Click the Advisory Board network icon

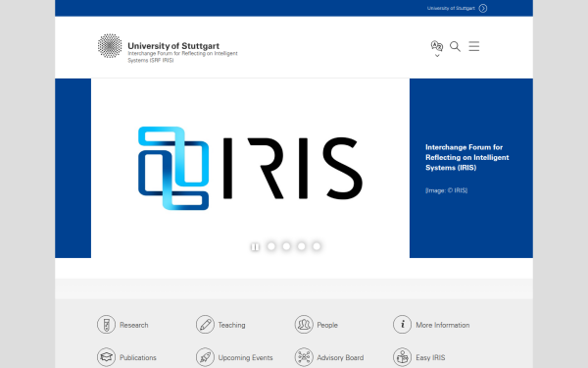click(304, 357)
